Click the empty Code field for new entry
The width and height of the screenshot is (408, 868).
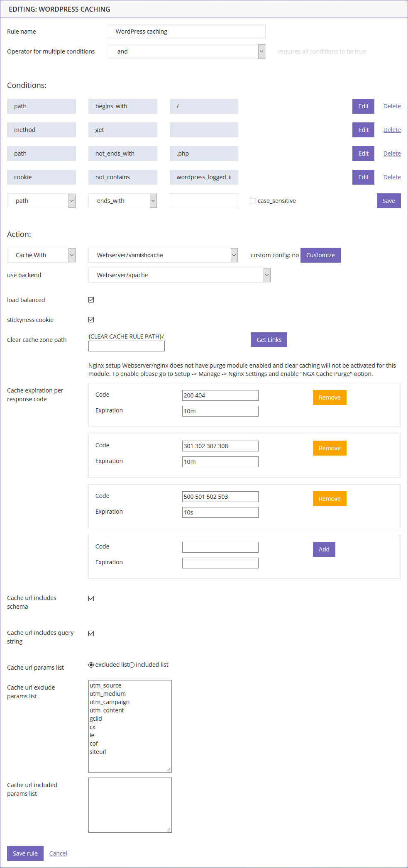coord(220,547)
